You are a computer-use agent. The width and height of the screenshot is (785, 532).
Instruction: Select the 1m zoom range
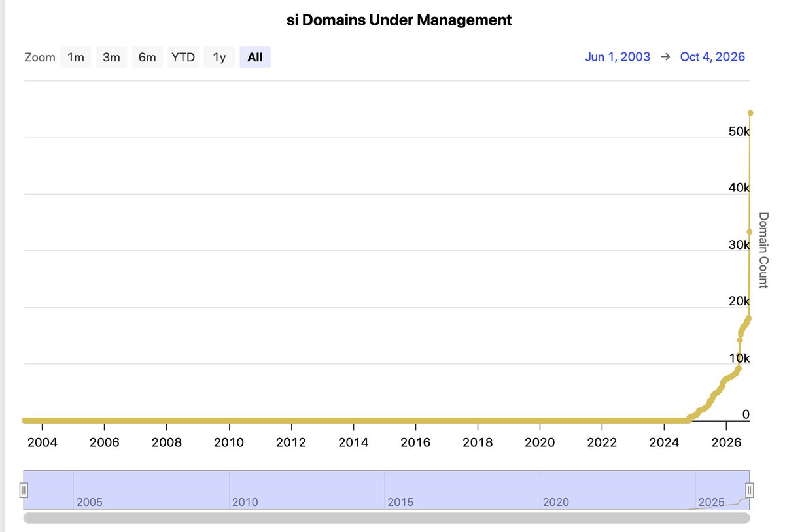[x=76, y=58]
